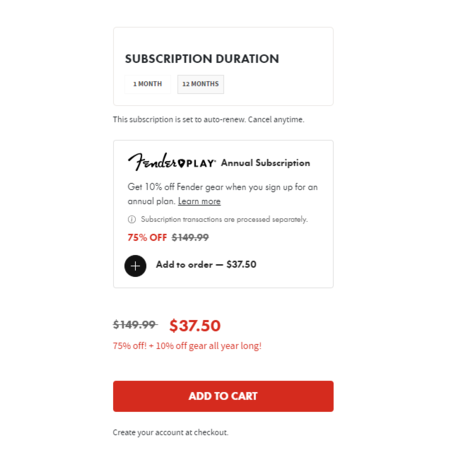
Task: Click the 10% off gear all year promo line
Action: (x=187, y=346)
